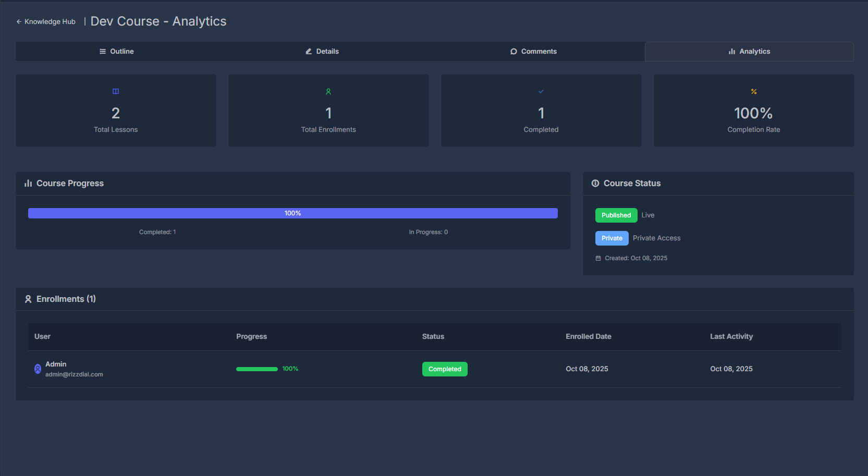Viewport: 868px width, 476px height.
Task: Click the Course Progress chart icon
Action: tap(28, 184)
